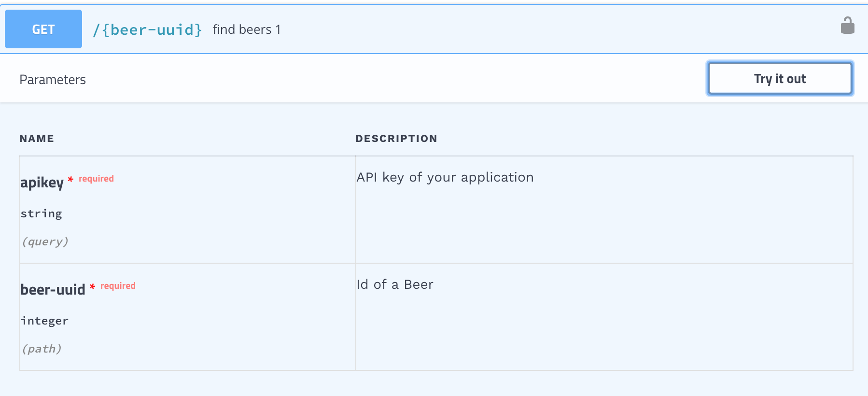This screenshot has width=868, height=396.
Task: Click the unlocked padlock authorization icon
Action: (x=847, y=25)
